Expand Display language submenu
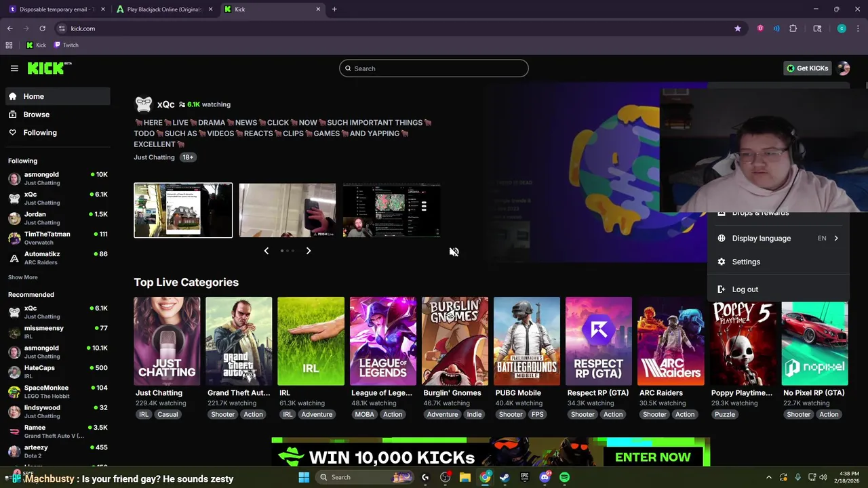This screenshot has width=868, height=488. click(x=778, y=239)
